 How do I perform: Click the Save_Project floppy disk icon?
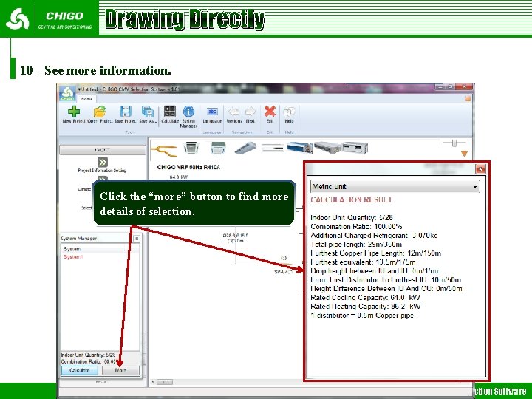[x=126, y=112]
